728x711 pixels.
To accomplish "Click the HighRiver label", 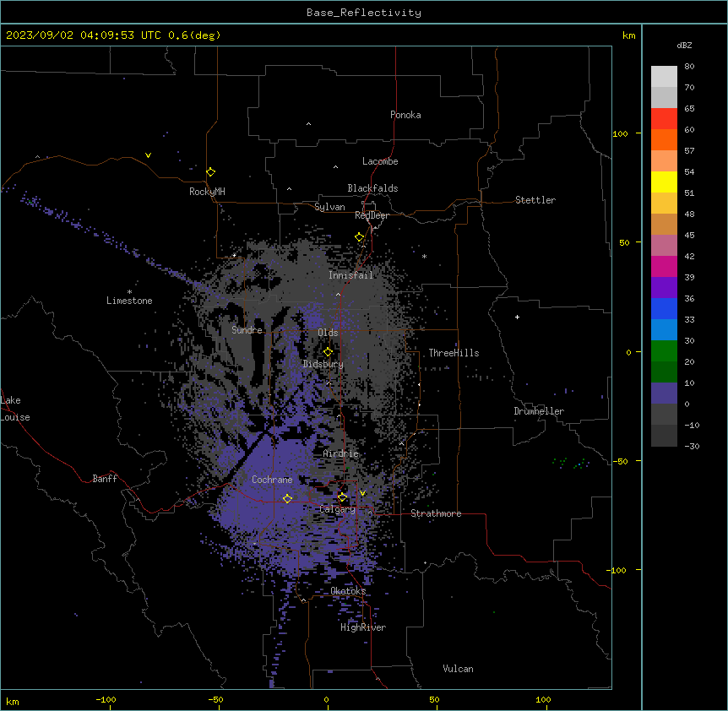I will (363, 627).
